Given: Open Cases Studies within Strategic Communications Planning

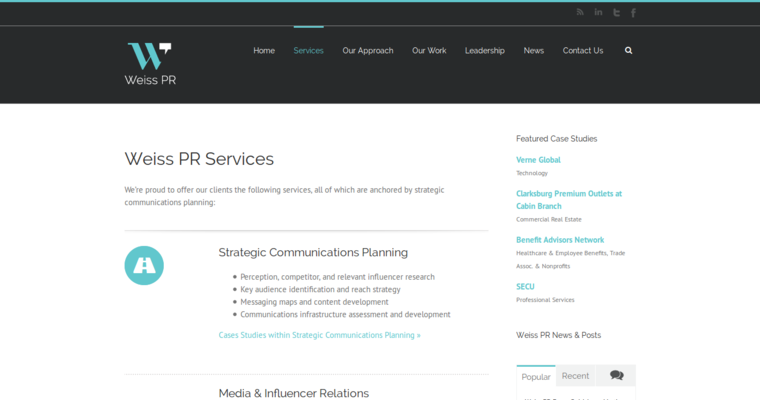Looking at the screenshot, I should 319,335.
